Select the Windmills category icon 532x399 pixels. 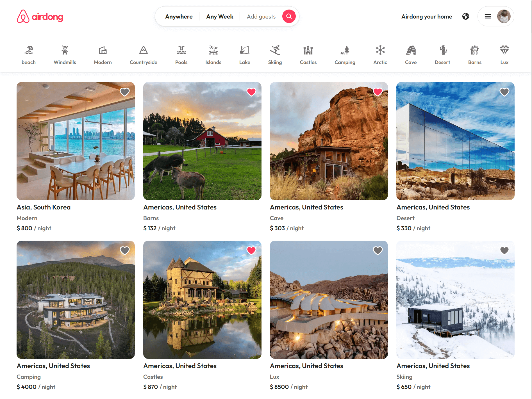(x=65, y=50)
